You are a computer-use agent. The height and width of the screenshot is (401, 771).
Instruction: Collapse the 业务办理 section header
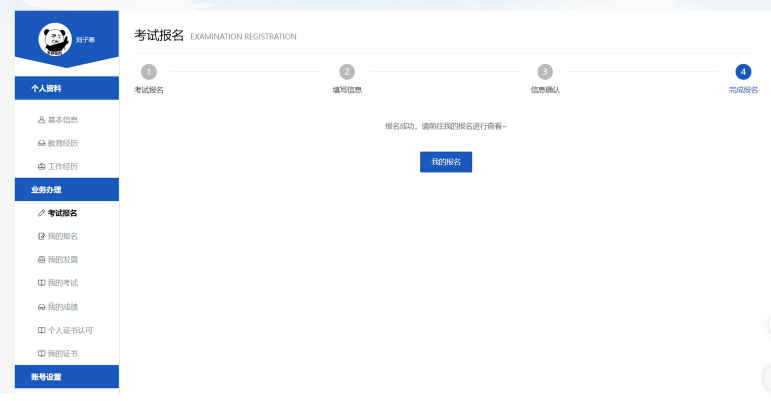[67, 190]
